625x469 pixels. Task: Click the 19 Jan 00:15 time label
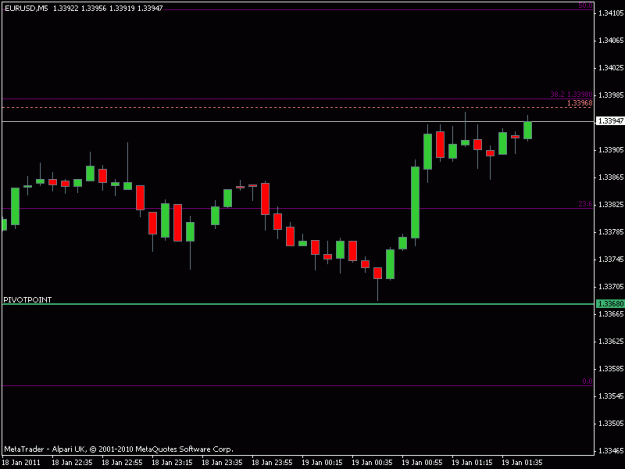tap(322, 463)
